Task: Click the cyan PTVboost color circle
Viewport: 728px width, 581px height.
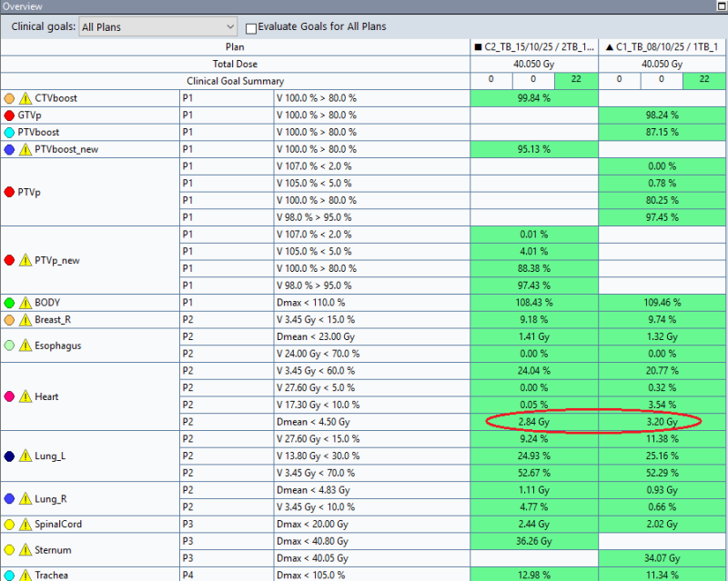Action: click(x=10, y=133)
